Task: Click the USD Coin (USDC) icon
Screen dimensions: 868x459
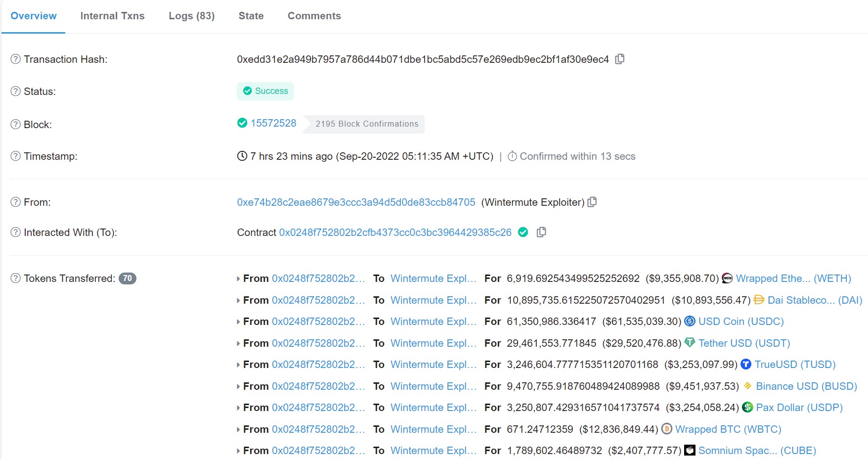Action: coord(689,321)
